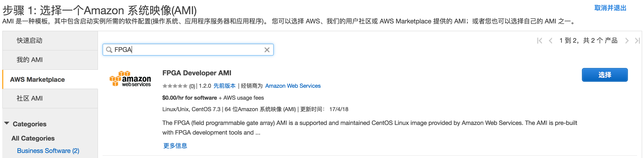This screenshot has width=644, height=158.
Task: Open 先前版本 previous versions link
Action: [224, 86]
